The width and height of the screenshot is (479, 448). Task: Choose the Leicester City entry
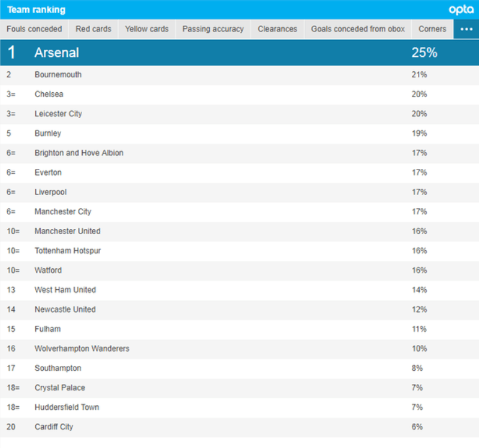[x=240, y=114]
